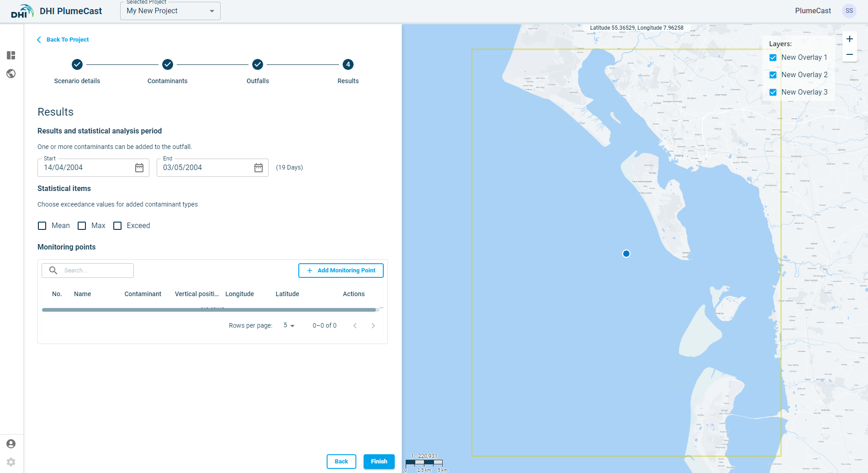Image resolution: width=868 pixels, height=473 pixels.
Task: Open the Start date calendar picker
Action: point(139,168)
